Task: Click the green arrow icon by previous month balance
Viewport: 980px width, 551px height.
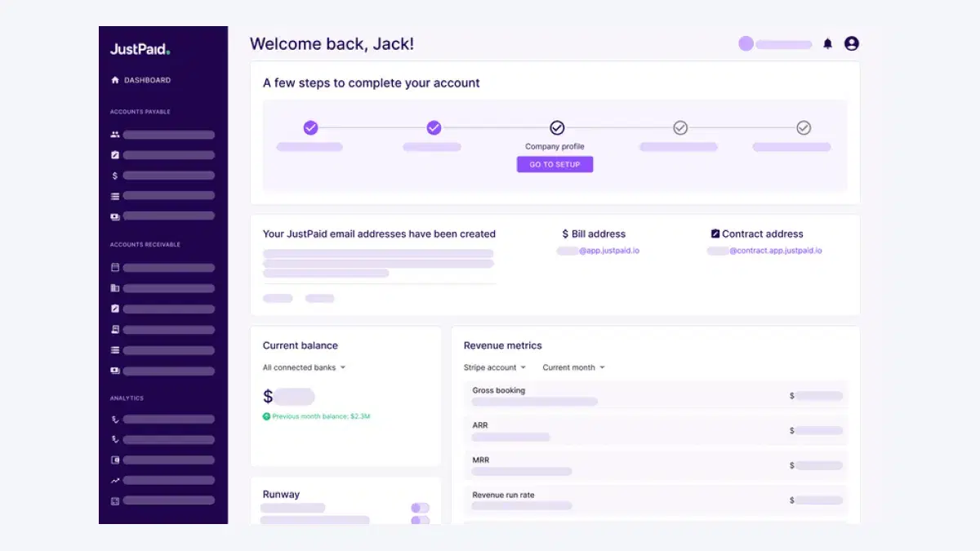Action: coord(266,416)
